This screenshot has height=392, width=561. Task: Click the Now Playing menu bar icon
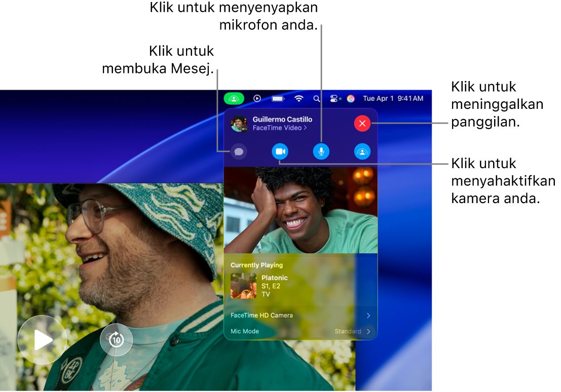257,98
